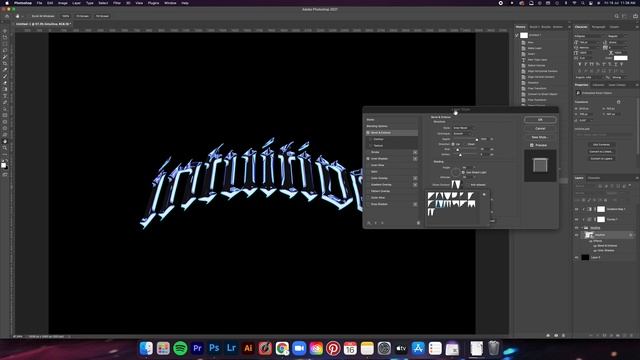Add another Stroke effect with plus icon
Image resolution: width=640 pixels, height=360 pixels.
point(415,152)
